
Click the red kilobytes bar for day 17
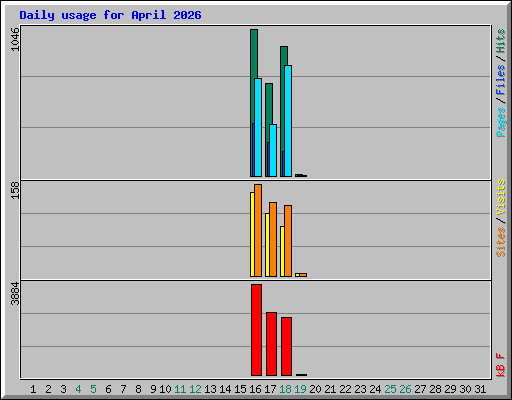click(x=271, y=344)
